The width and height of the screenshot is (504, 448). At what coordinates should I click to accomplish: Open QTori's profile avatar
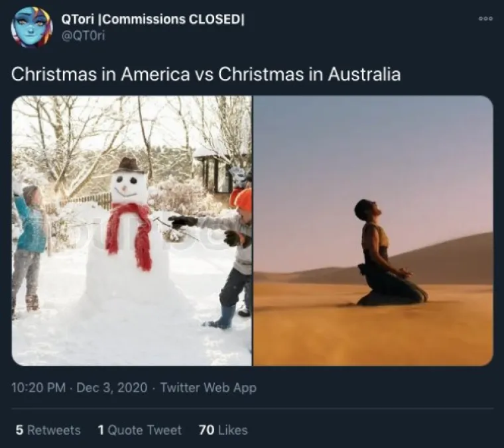pos(32,27)
